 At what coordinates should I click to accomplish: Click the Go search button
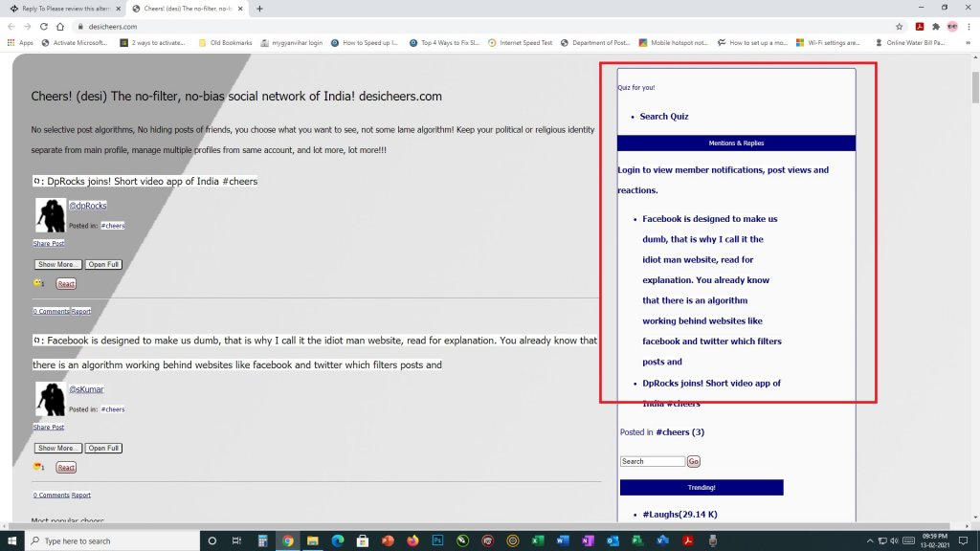(694, 461)
